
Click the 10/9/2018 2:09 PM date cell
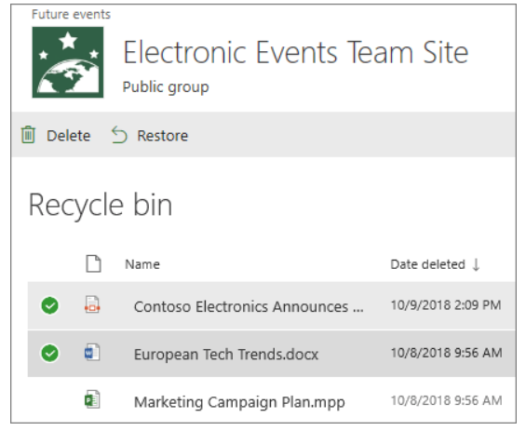coord(446,305)
